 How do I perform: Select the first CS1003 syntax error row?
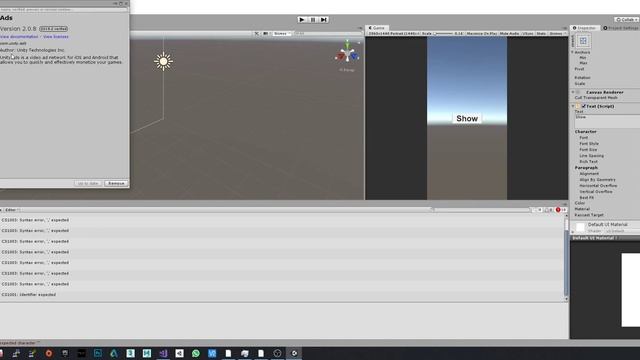click(282, 220)
